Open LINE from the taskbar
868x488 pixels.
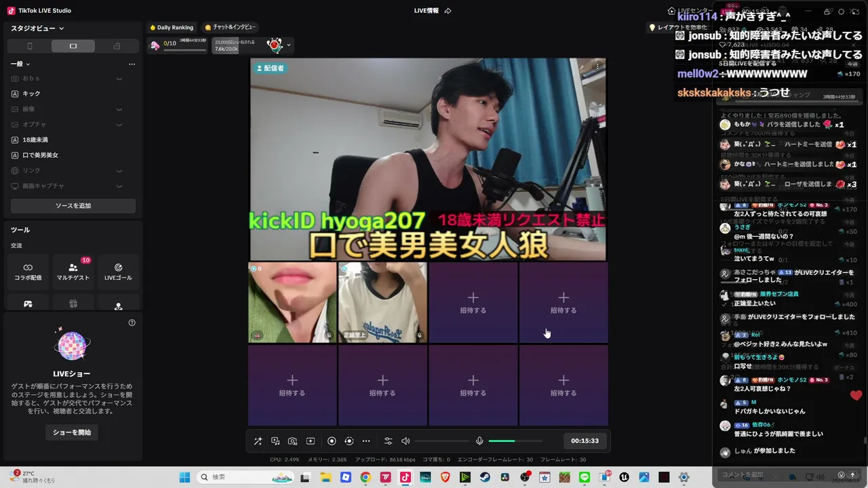pyautogui.click(x=585, y=477)
